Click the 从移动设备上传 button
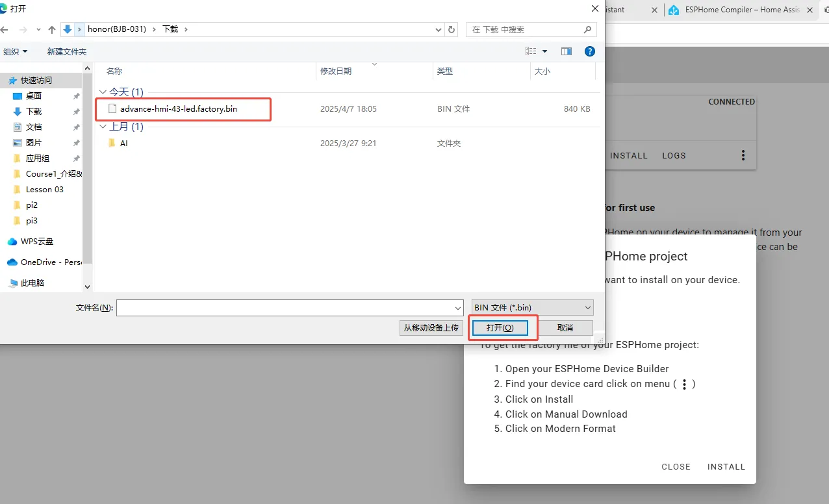This screenshot has height=504, width=829. tap(431, 328)
